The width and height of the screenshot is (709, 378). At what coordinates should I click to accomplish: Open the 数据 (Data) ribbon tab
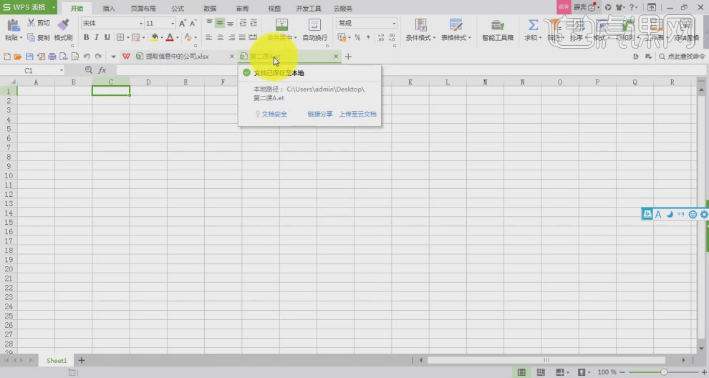pos(210,9)
